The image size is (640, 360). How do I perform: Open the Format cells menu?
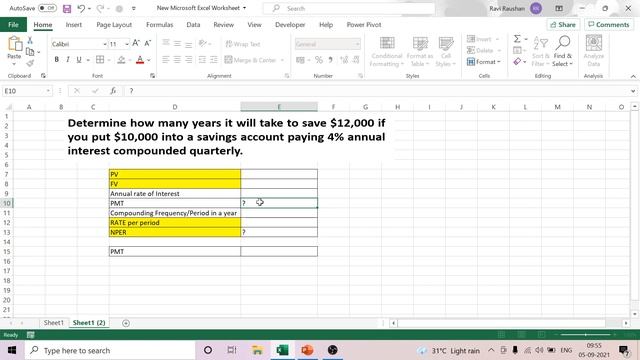pos(484,62)
